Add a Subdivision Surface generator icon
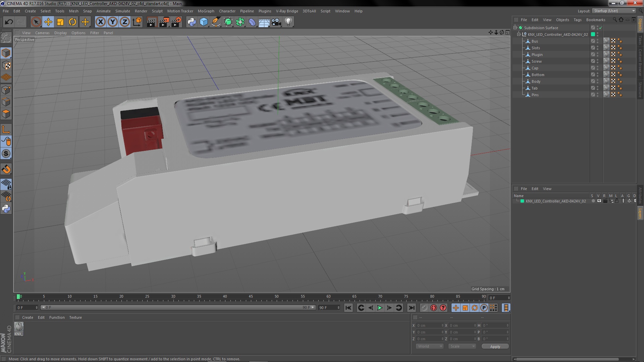The image size is (644, 362). pos(228,22)
